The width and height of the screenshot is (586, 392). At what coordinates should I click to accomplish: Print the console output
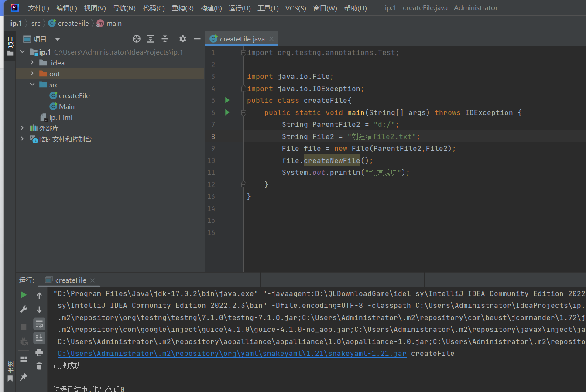pyautogui.click(x=39, y=352)
